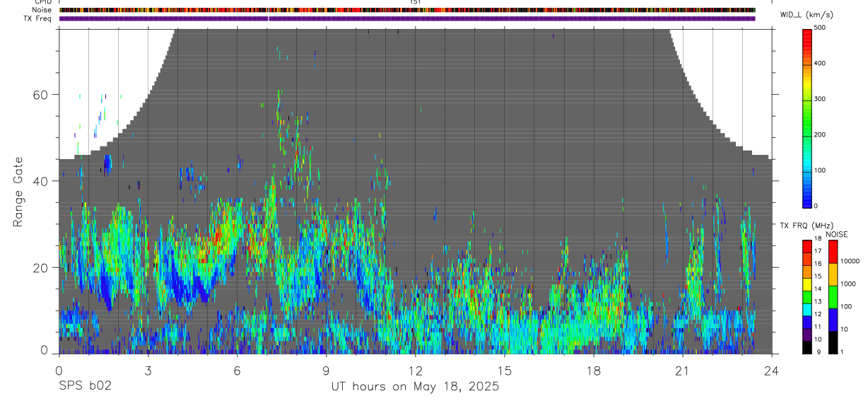
Task: Click the 10000 label on the NOISE scale
Action: pos(850,262)
